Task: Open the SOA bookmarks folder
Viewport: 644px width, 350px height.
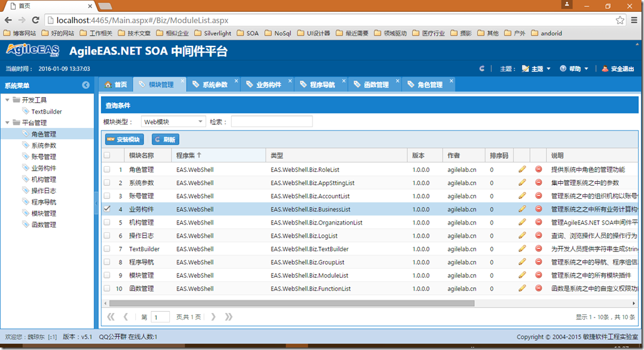Action: (x=248, y=33)
